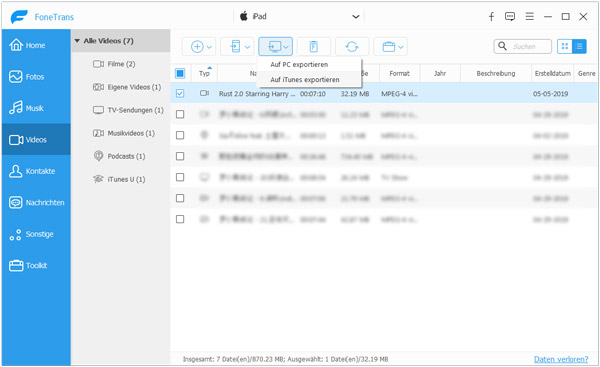600x367 pixels.
Task: Open the hamburger menu icon
Action: click(529, 16)
